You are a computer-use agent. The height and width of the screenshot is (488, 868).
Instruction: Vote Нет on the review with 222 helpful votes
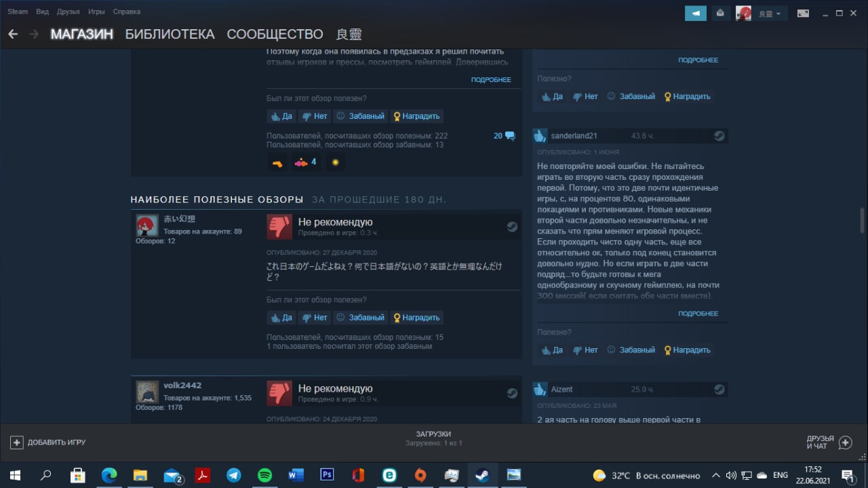click(315, 116)
